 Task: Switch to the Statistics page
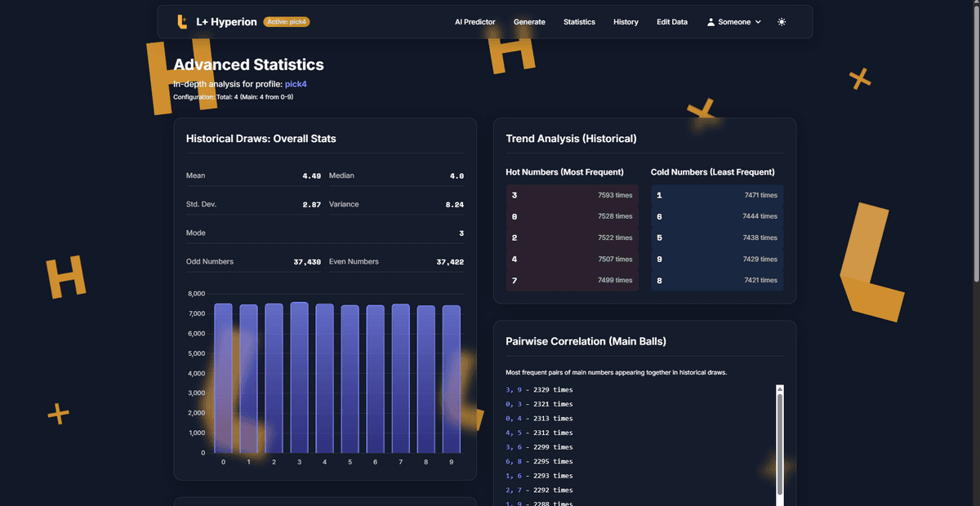(579, 22)
